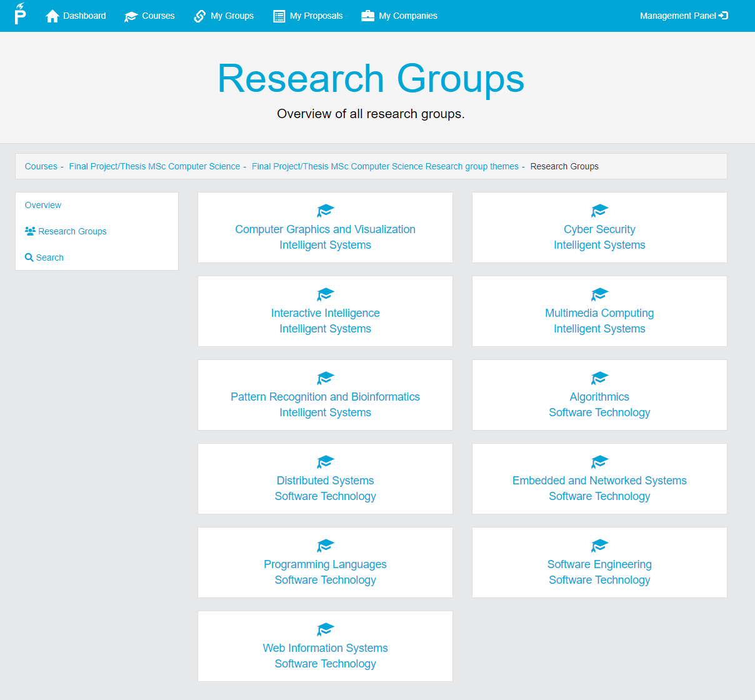View the Web Information Systems group
Screen dimensions: 755x700
[x=325, y=648]
